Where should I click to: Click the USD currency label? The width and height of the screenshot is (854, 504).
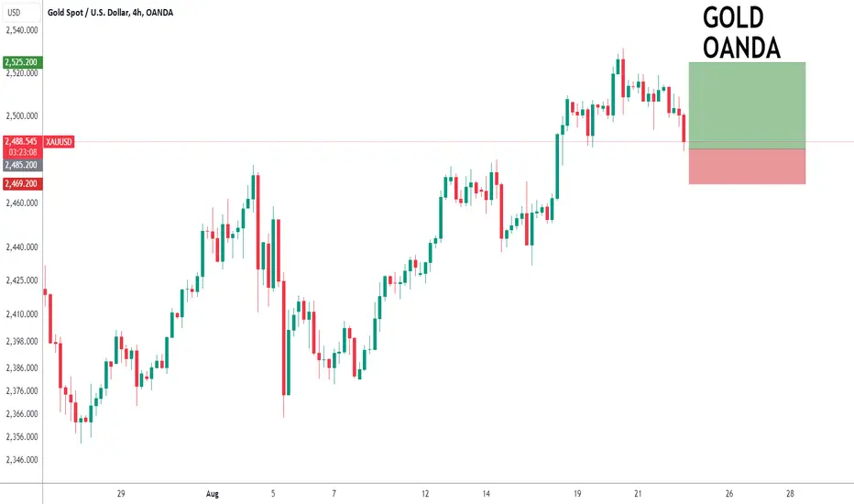pos(14,12)
